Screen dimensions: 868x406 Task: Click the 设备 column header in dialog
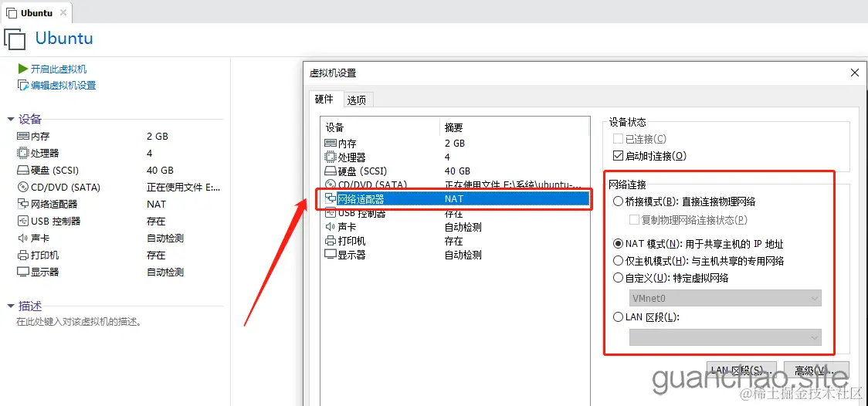[x=380, y=127]
